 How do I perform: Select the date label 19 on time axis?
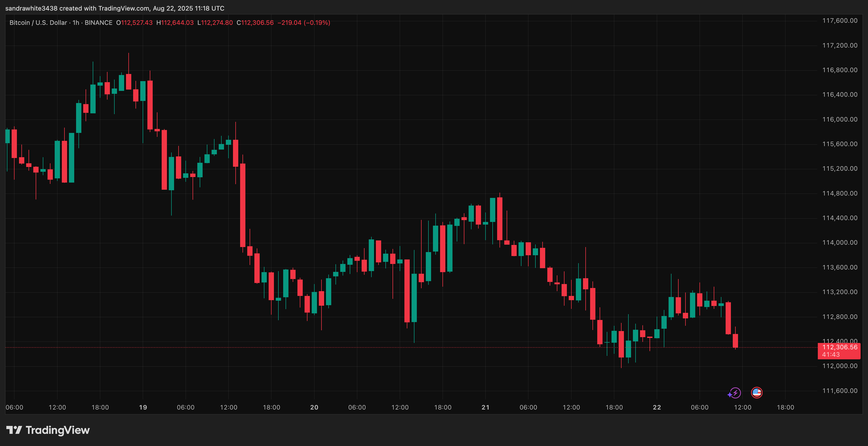(143, 407)
